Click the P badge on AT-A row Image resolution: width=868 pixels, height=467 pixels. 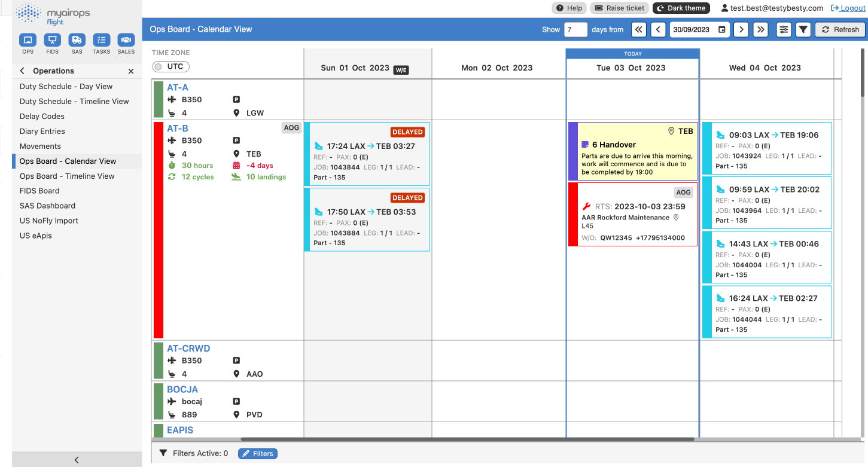[236, 100]
